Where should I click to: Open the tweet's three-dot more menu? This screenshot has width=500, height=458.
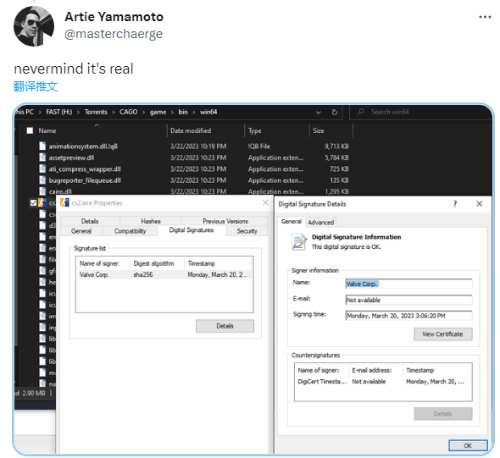(485, 17)
